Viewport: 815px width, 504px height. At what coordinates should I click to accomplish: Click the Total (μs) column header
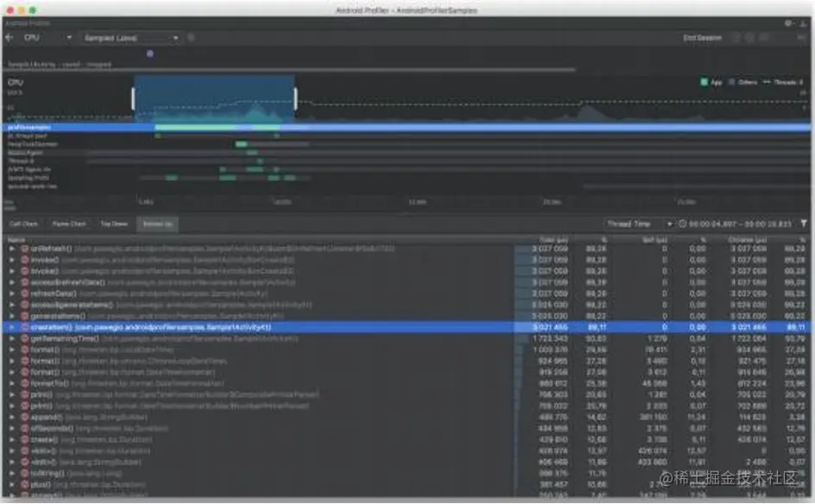click(x=553, y=240)
